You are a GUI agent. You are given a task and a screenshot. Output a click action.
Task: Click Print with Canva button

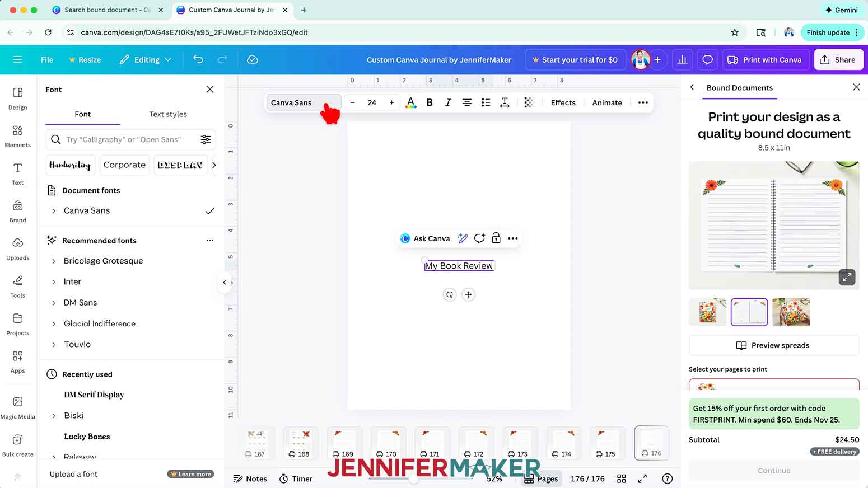pos(764,59)
